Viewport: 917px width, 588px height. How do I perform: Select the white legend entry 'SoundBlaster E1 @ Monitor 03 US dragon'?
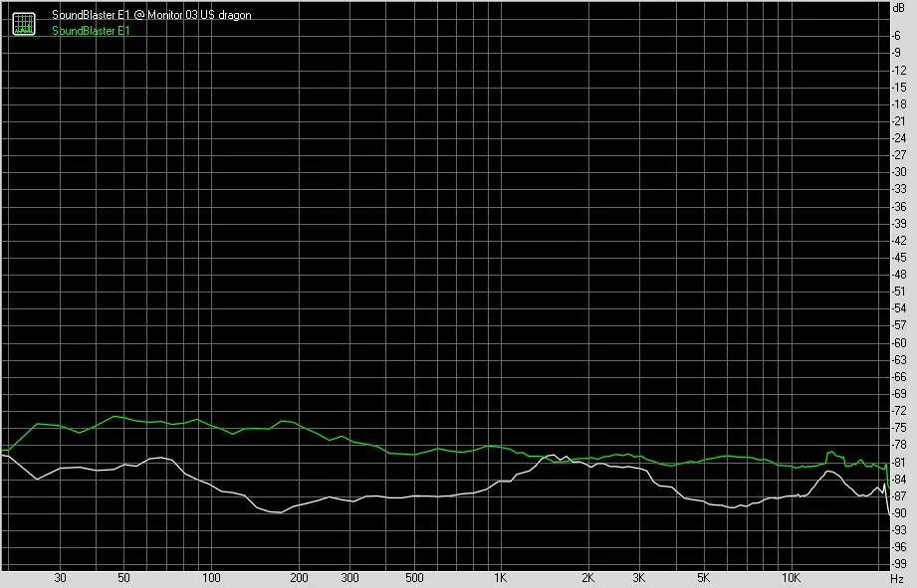(x=151, y=15)
